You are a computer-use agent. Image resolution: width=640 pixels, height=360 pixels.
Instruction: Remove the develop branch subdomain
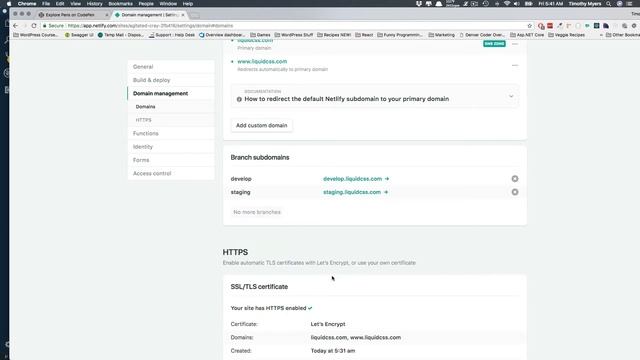point(515,179)
